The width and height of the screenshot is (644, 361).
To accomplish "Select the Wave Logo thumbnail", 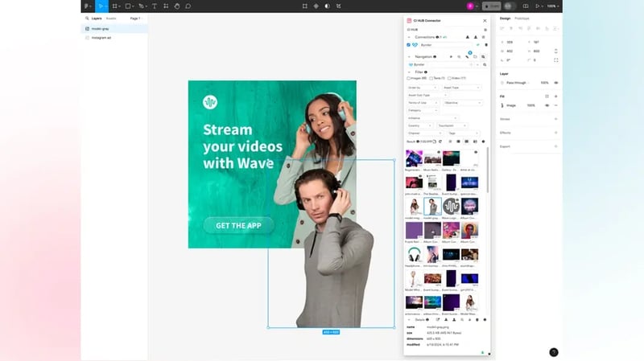I will (451, 206).
